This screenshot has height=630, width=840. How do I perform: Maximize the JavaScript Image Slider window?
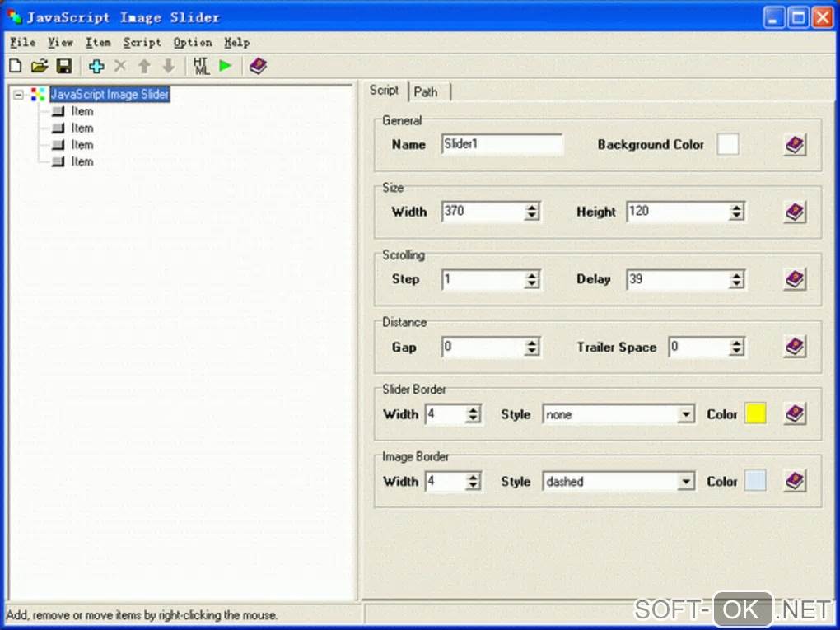click(x=798, y=17)
